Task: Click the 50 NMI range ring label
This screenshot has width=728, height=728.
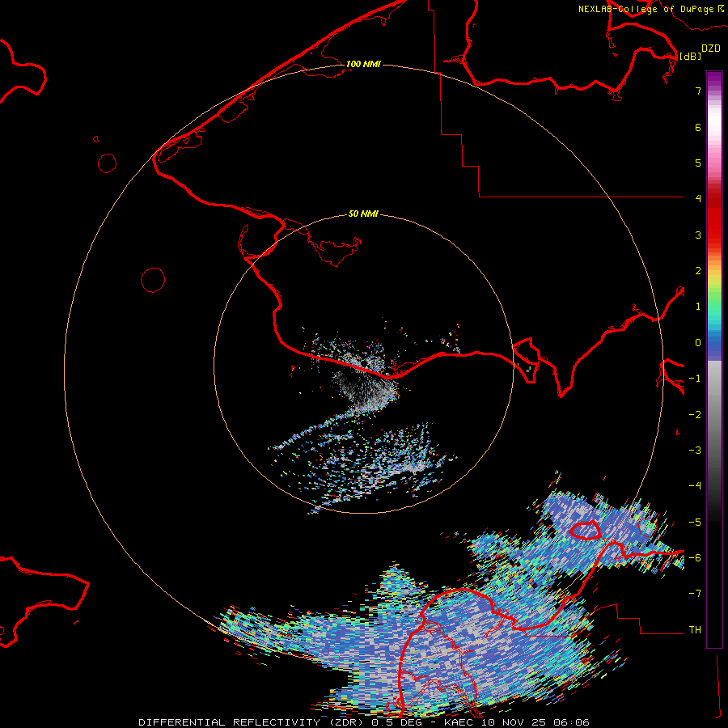Action: click(363, 214)
